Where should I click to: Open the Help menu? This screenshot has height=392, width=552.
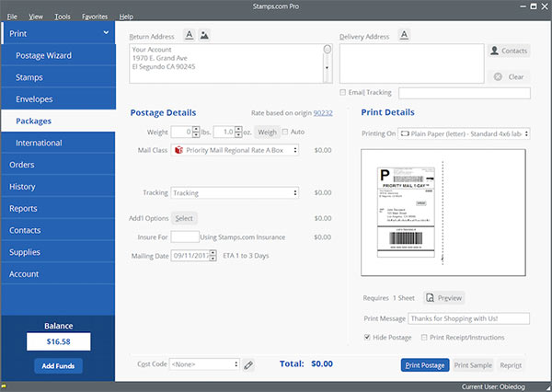[126, 17]
